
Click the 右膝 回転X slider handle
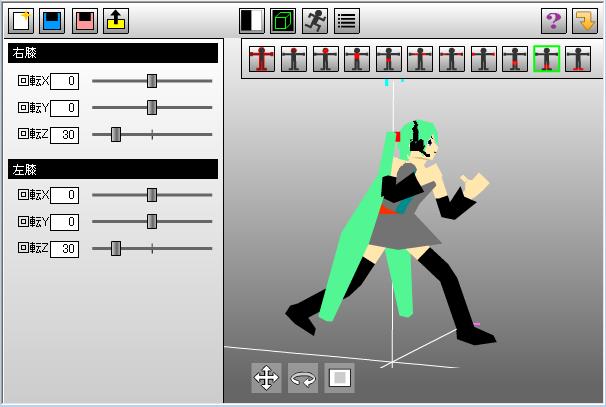[x=152, y=81]
